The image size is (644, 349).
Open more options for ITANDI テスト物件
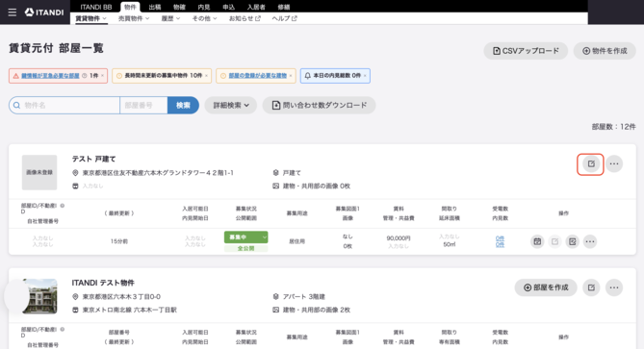click(614, 287)
